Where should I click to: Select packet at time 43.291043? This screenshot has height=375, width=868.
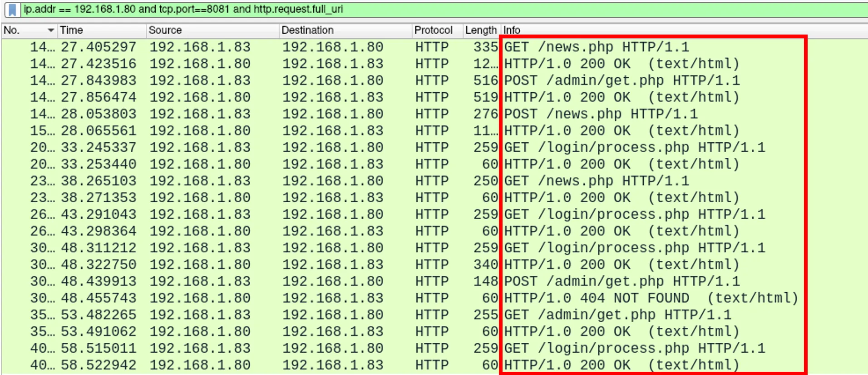[x=434, y=215]
